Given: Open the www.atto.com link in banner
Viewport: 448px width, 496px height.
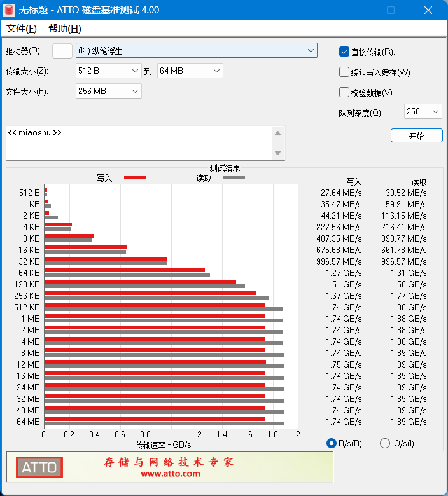Looking at the screenshot, I should (171, 474).
